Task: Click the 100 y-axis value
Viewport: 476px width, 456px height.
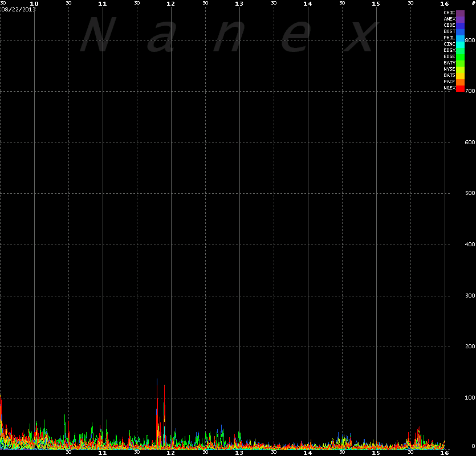Action: [x=470, y=398]
